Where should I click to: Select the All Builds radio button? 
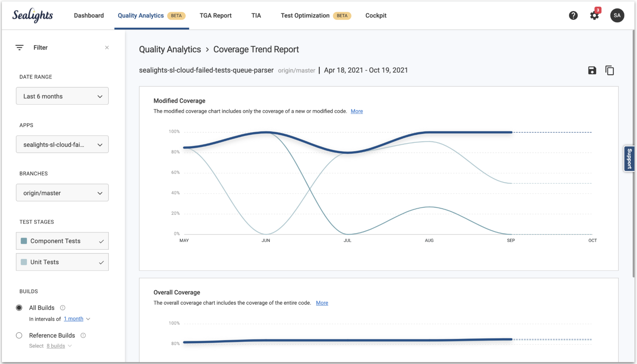tap(19, 308)
